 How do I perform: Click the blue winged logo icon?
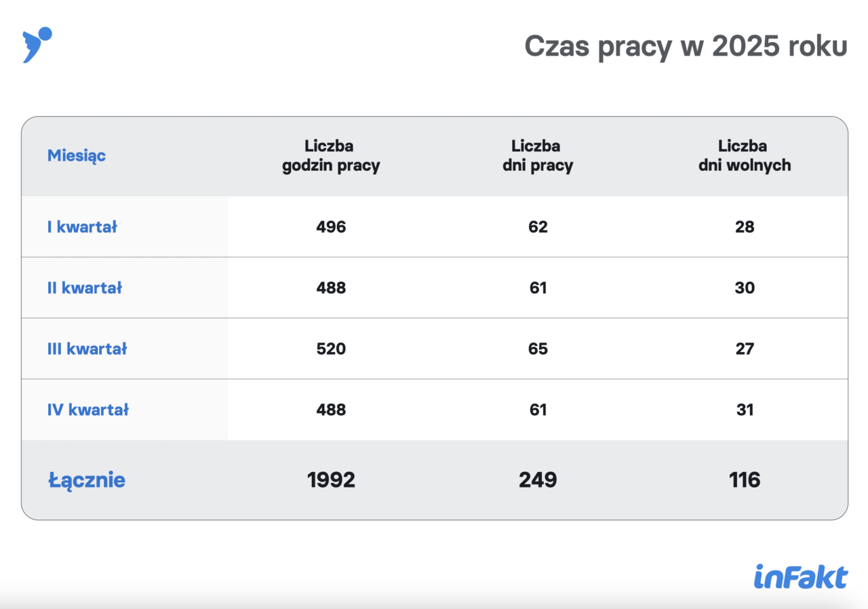(x=37, y=45)
